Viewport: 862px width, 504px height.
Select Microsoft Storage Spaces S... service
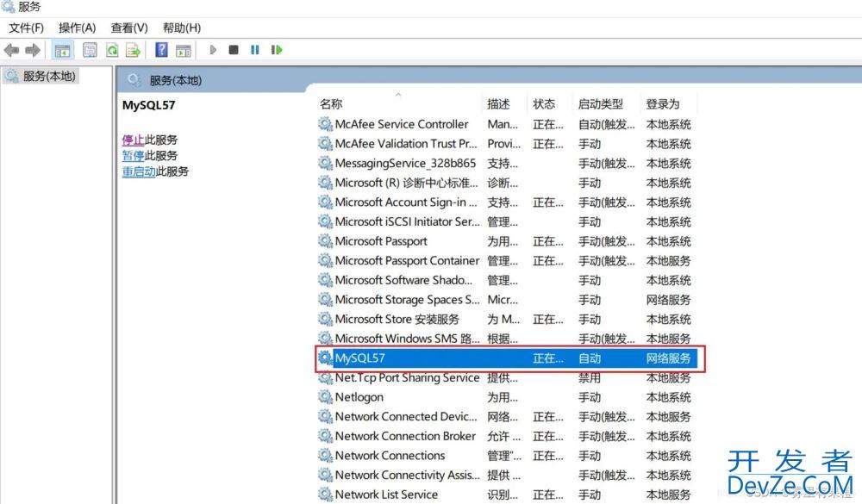[408, 300]
